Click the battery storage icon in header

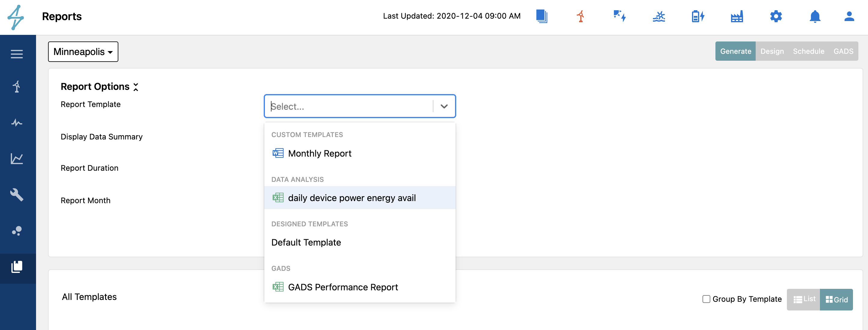tap(697, 16)
